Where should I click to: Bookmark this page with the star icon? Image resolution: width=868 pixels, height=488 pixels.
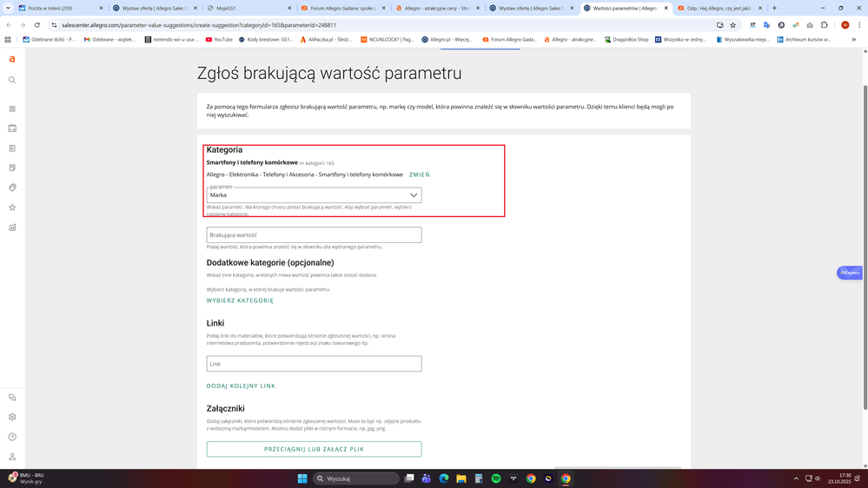click(x=733, y=25)
